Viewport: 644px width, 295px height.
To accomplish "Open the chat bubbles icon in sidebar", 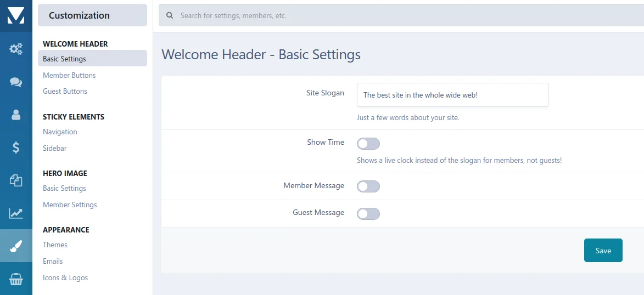I will (x=16, y=82).
